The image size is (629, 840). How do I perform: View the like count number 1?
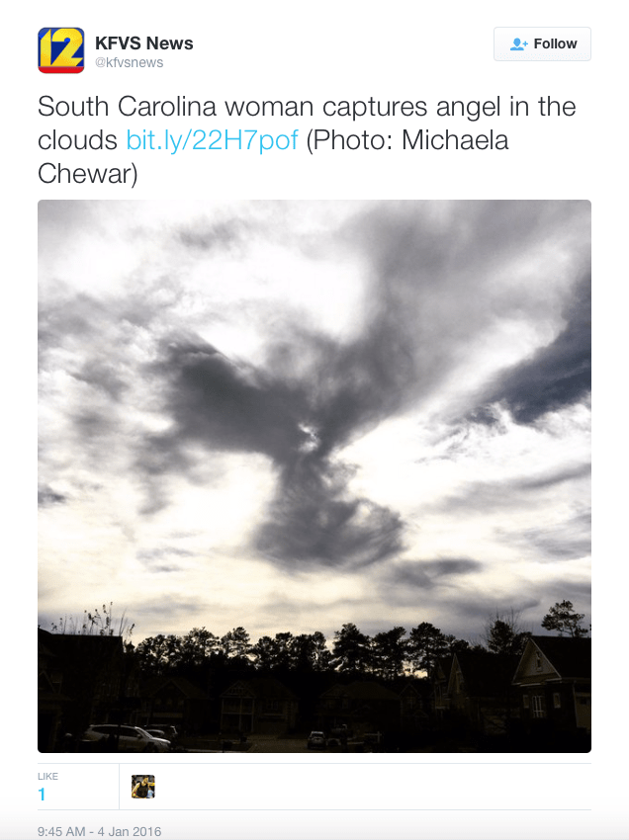point(42,795)
